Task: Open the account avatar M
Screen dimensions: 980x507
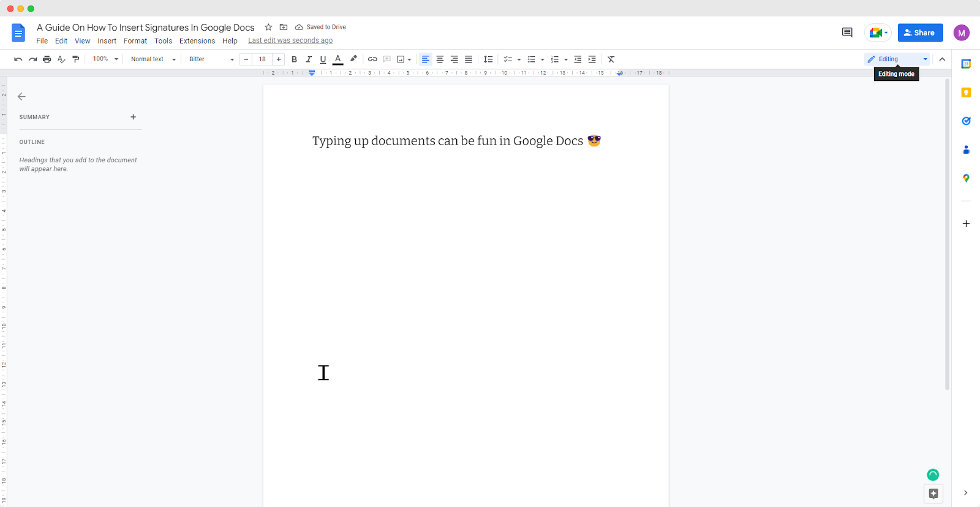Action: (x=962, y=33)
